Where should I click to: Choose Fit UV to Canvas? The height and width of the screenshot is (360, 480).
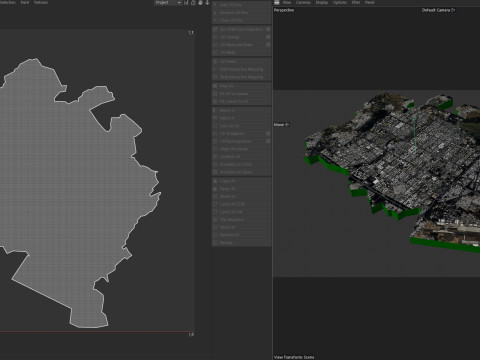pos(241,94)
